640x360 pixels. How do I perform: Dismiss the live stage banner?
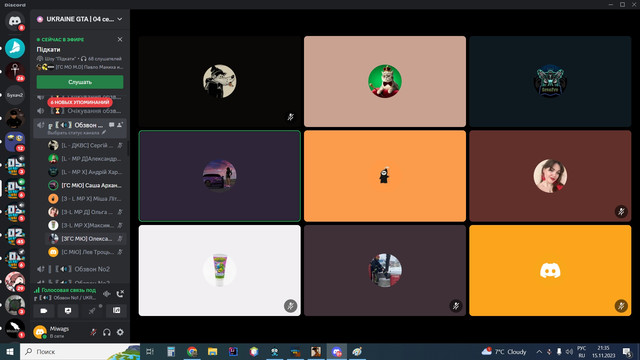120,40
